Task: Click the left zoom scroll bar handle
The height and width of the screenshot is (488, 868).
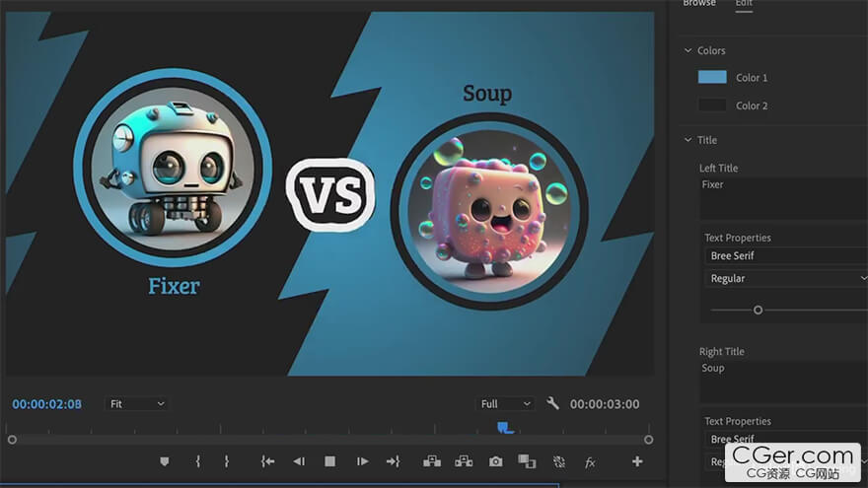Action: pyautogui.click(x=12, y=440)
